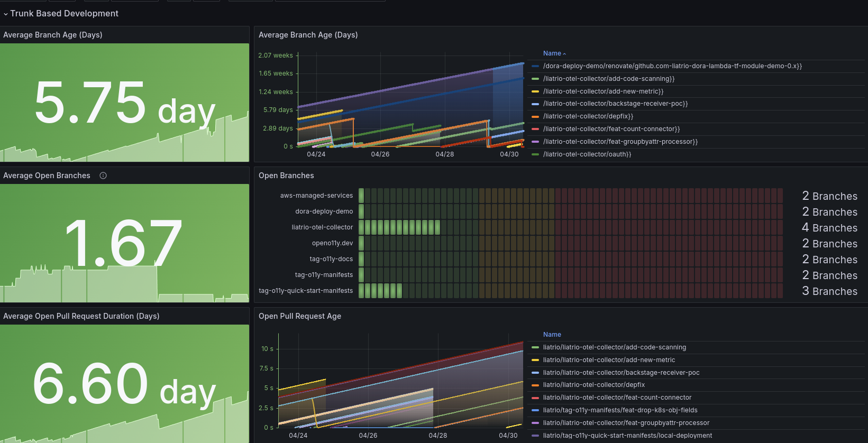This screenshot has height=443, width=868.
Task: Click the 6.60 day stat value
Action: coord(125,384)
